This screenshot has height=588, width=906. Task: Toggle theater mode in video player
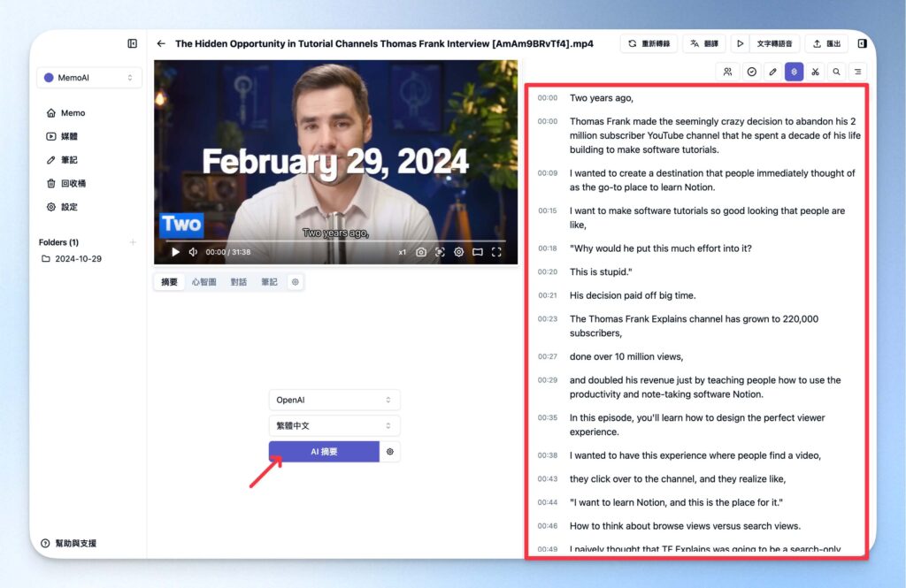[x=478, y=252]
